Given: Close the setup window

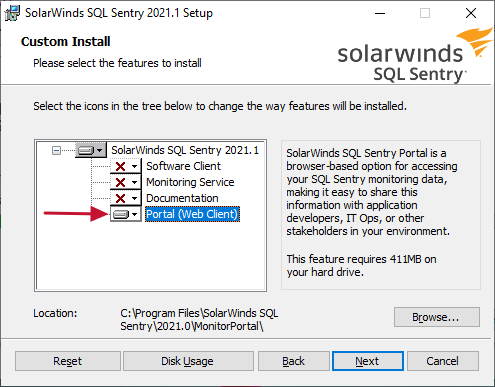Looking at the screenshot, I should pos(471,13).
